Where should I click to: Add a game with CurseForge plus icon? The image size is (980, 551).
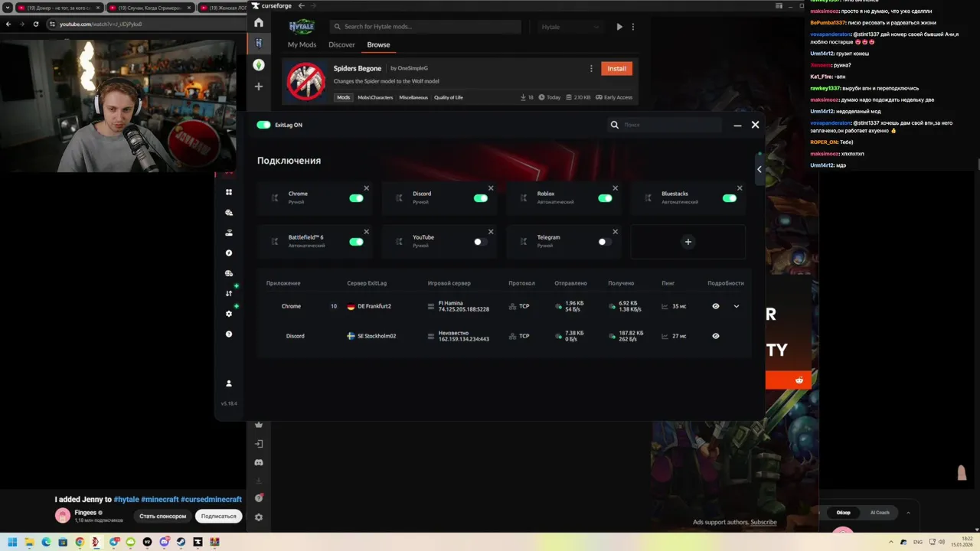click(x=259, y=86)
